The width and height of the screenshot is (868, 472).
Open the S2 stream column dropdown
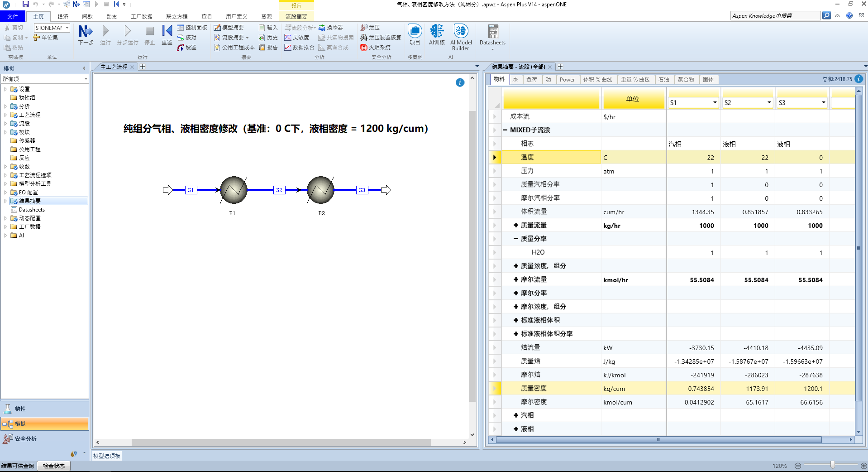[769, 103]
